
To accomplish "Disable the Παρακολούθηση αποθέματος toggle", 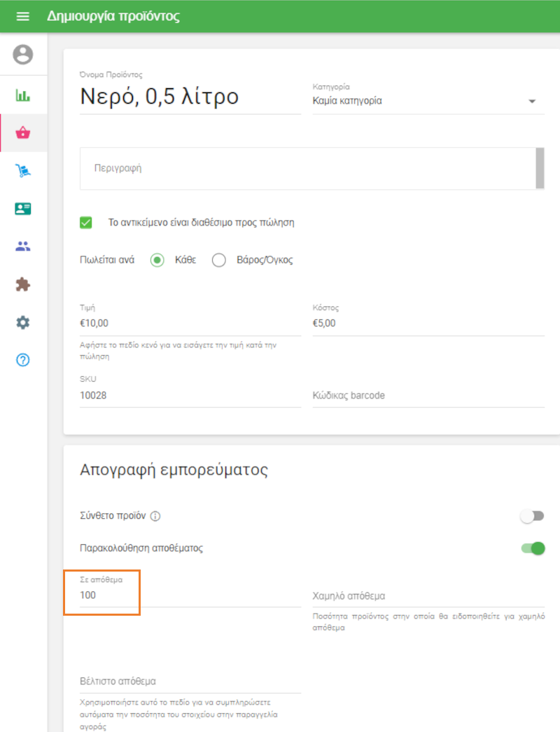I will (x=533, y=548).
